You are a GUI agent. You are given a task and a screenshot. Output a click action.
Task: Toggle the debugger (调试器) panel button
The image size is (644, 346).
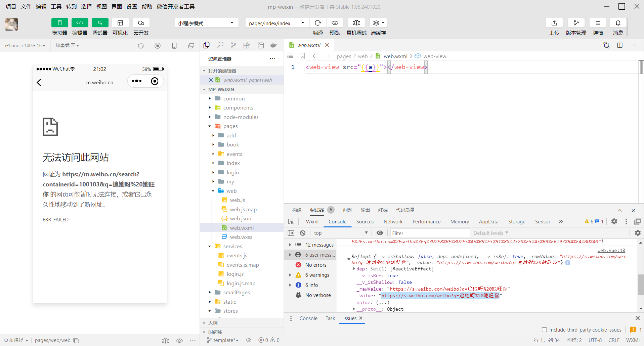(100, 23)
